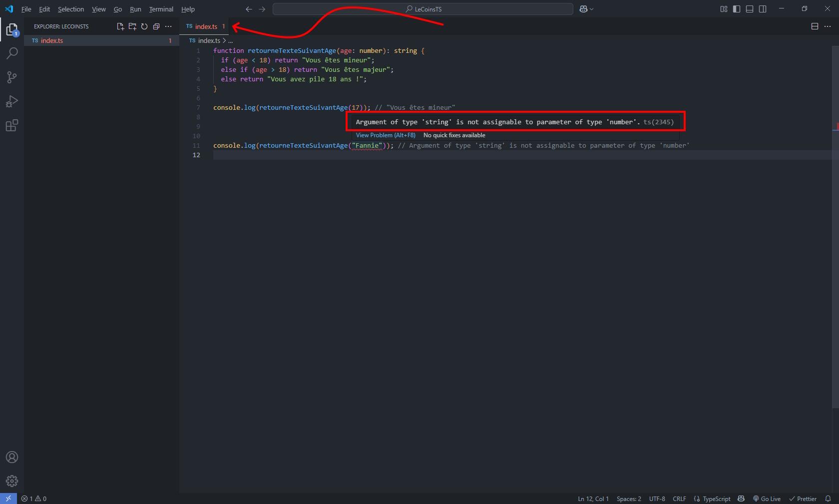
Task: Collapse all folders in Explorer
Action: coord(156,26)
